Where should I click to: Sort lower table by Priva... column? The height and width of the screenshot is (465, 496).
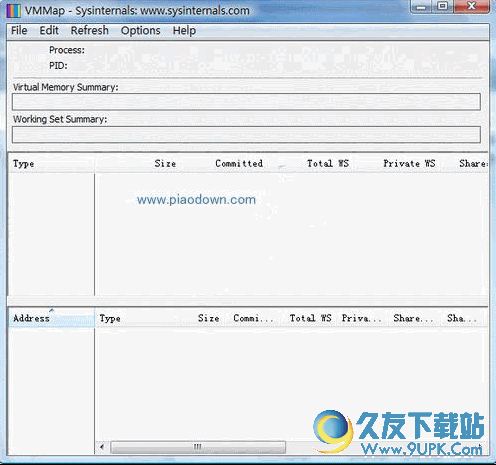[x=362, y=318]
